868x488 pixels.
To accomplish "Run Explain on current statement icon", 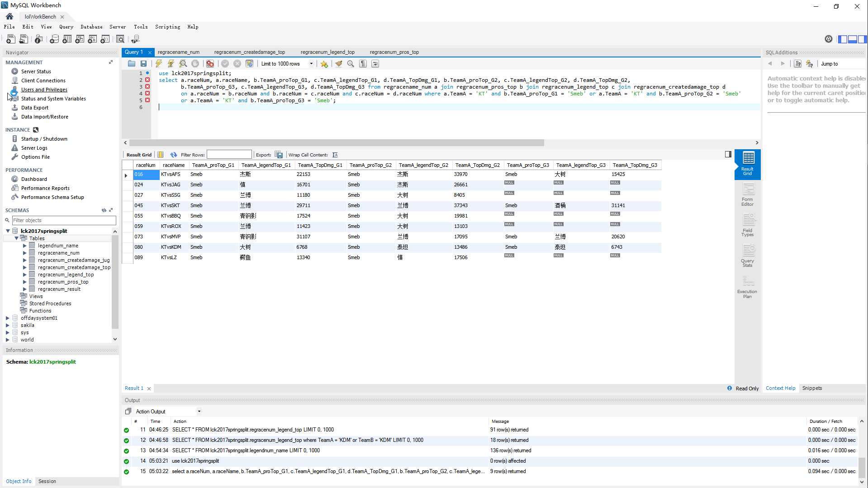I will [x=183, y=64].
